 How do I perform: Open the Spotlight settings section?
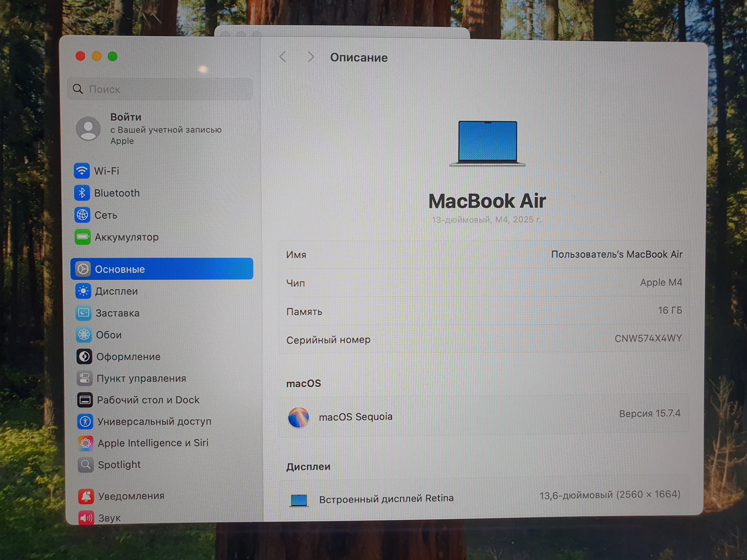click(119, 464)
